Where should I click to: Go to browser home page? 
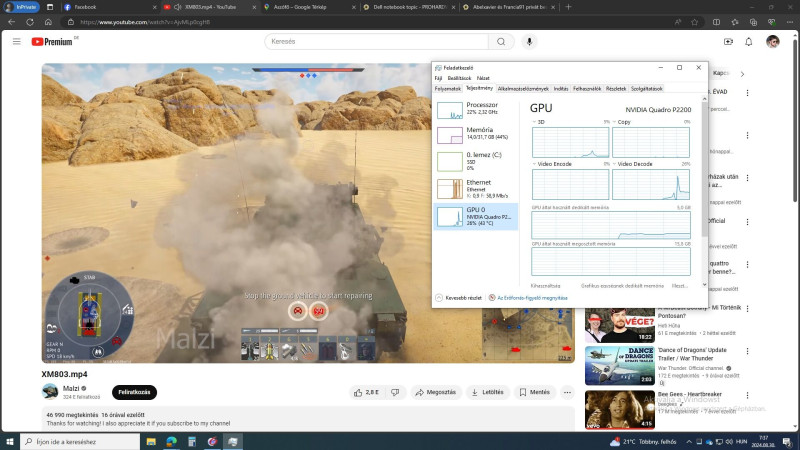click(48, 22)
